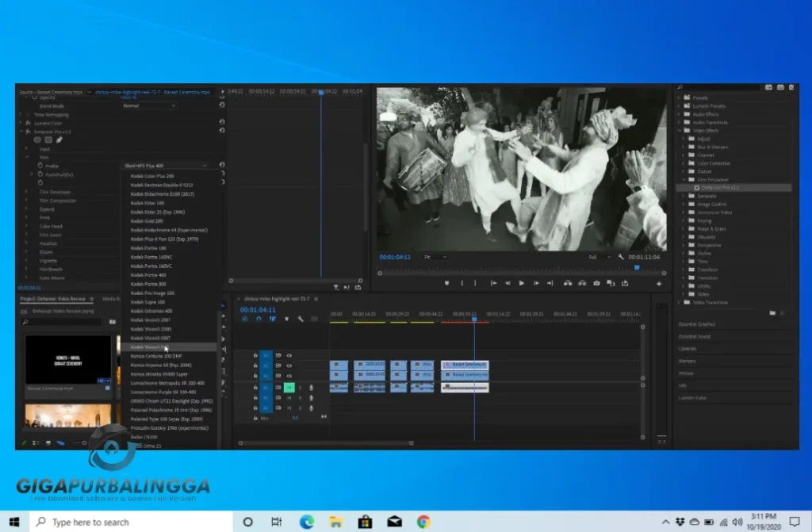
Task: Click the Button Editor plus icon
Action: [658, 283]
